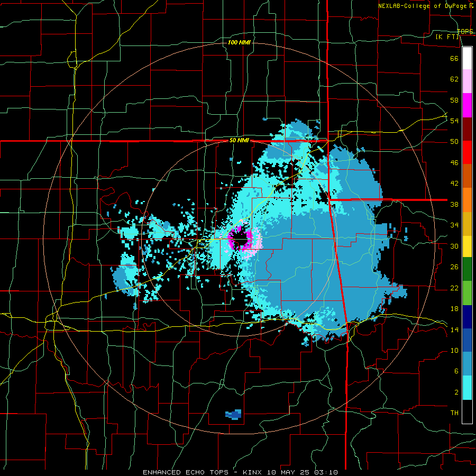
Task: Click the "50" scale label
Action: [x=454, y=142]
